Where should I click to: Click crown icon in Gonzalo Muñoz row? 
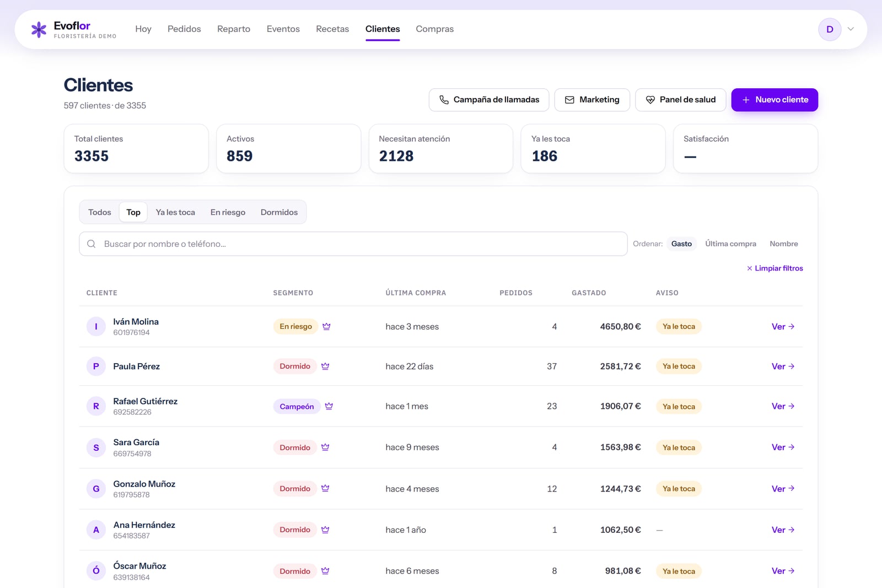pos(325,488)
